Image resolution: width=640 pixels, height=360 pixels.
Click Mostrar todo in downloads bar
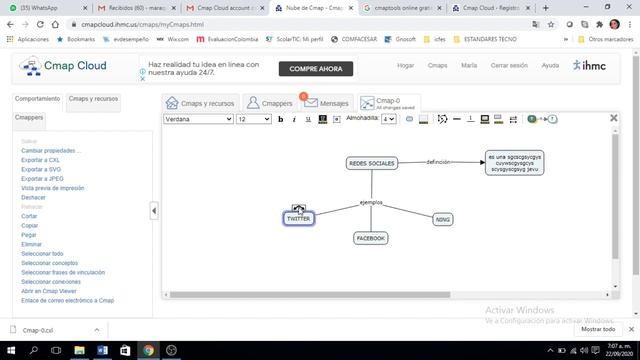[598, 329]
